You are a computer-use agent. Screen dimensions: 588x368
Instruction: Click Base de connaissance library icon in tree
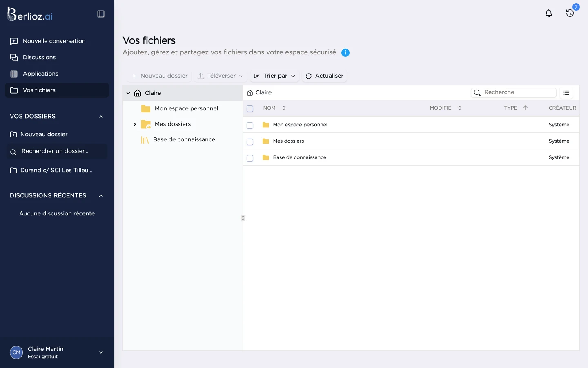click(x=145, y=140)
